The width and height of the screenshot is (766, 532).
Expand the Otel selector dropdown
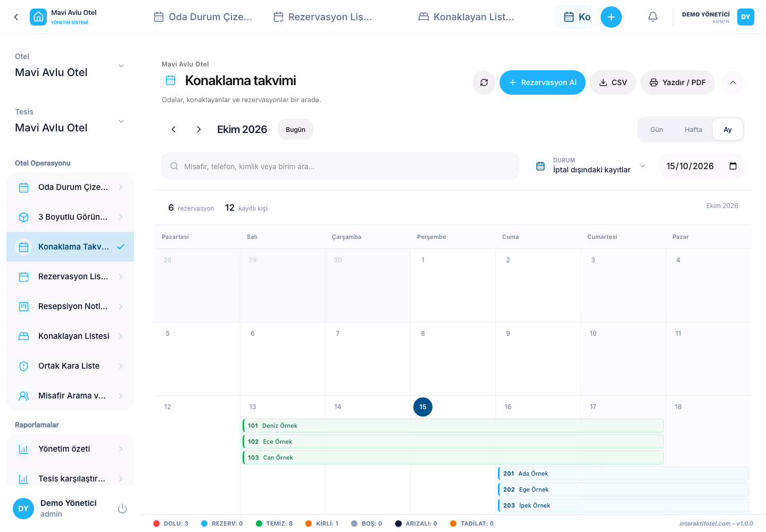click(70, 66)
